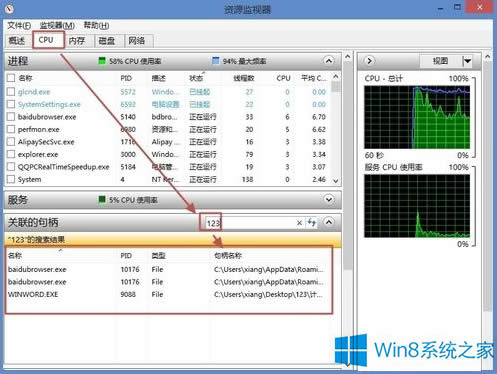Open the 帮助(H) menu
This screenshot has width=497, height=374.
pyautogui.click(x=96, y=25)
